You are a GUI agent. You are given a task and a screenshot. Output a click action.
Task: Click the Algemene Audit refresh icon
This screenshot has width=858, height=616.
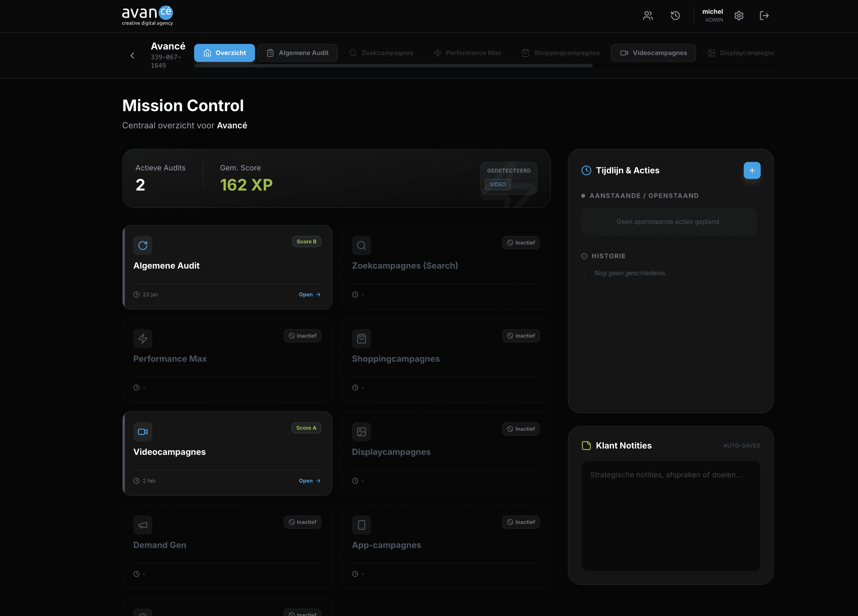click(x=143, y=246)
